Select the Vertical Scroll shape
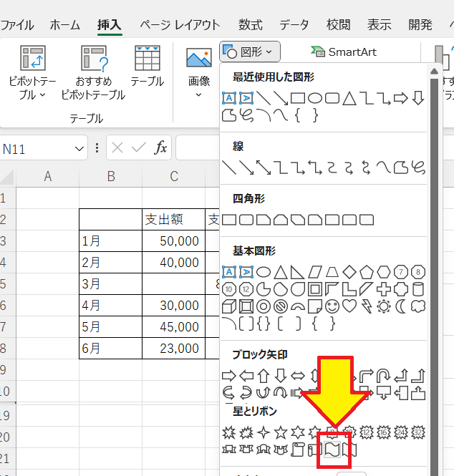 coord(298,450)
